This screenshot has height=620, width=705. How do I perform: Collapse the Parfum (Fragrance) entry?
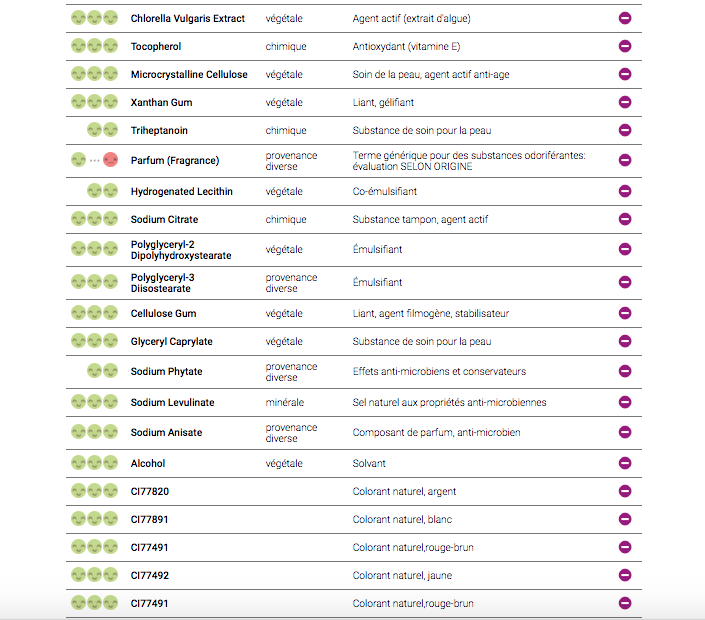click(625, 160)
